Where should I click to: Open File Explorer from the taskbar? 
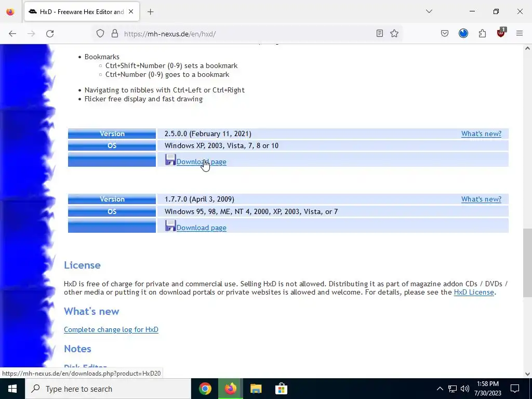[x=256, y=389]
